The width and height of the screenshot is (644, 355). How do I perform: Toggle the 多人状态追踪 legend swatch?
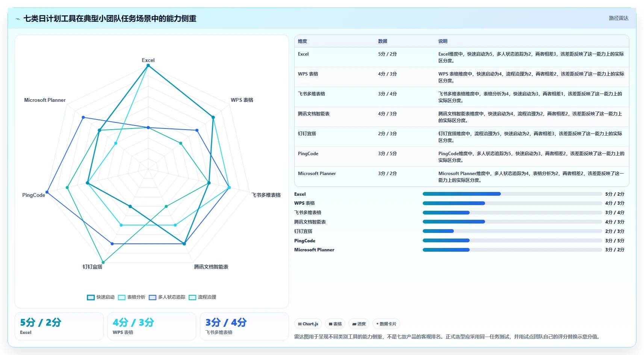pos(152,297)
